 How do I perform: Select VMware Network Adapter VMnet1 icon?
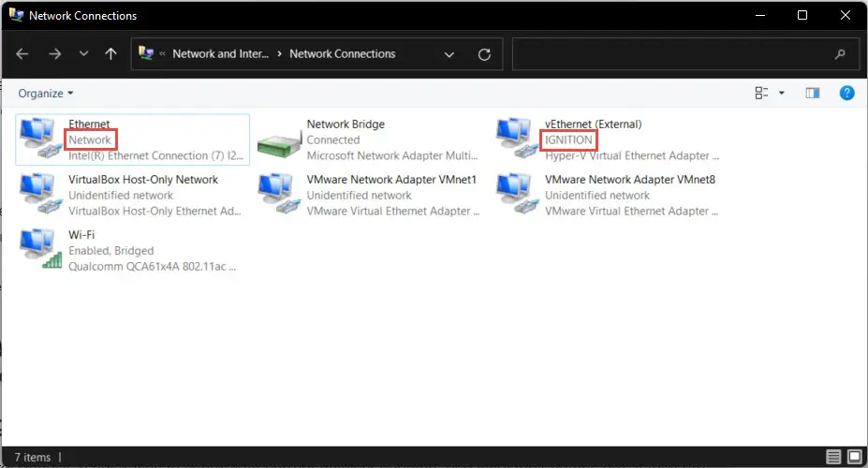(x=279, y=194)
